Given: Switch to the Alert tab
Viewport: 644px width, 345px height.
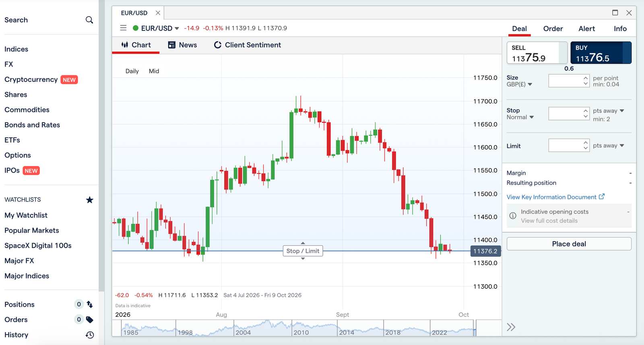Looking at the screenshot, I should click(586, 29).
